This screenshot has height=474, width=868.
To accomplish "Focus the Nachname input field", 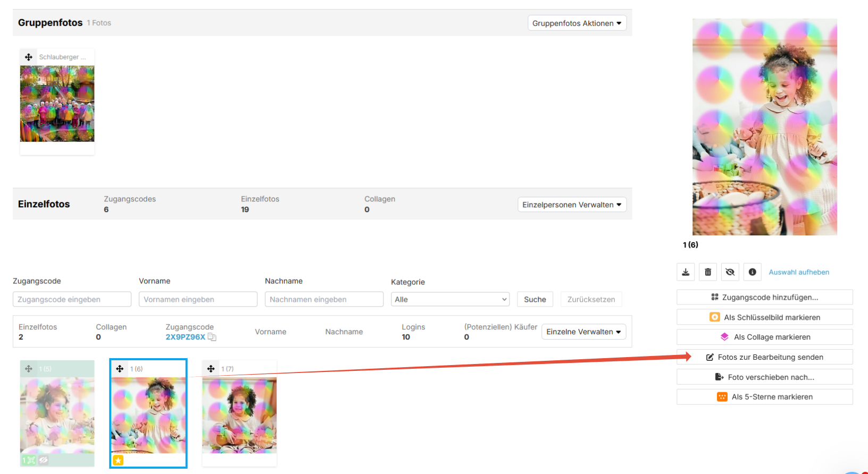I will (x=324, y=299).
